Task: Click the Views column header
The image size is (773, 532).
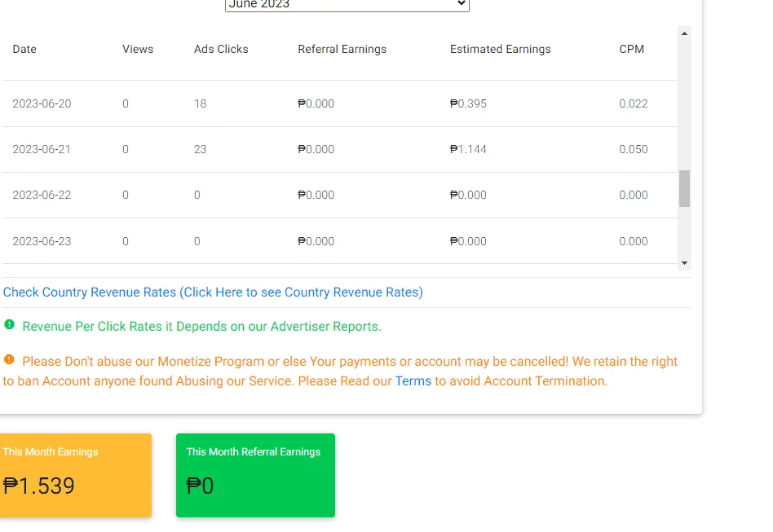Action: (138, 49)
